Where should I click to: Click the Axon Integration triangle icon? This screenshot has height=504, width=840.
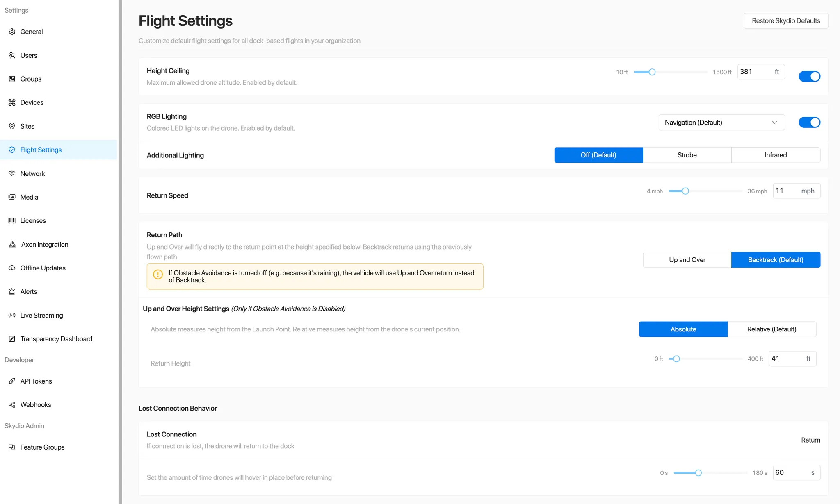tap(12, 244)
